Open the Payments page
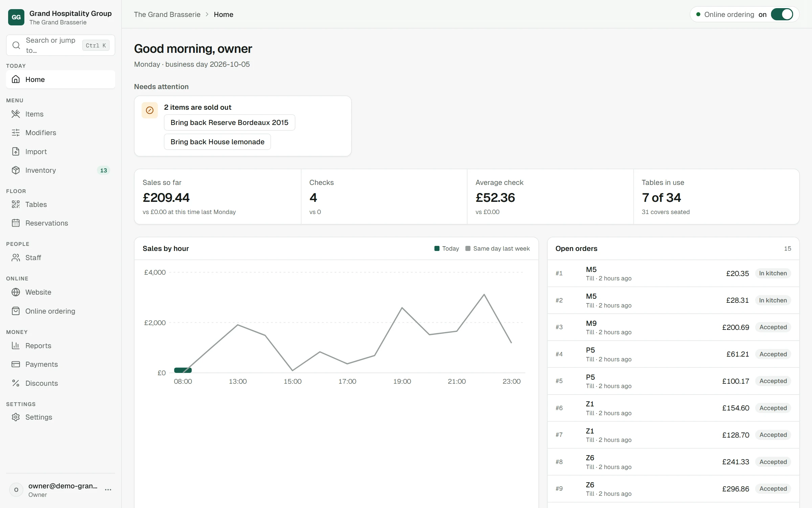The width and height of the screenshot is (812, 508). (61, 364)
